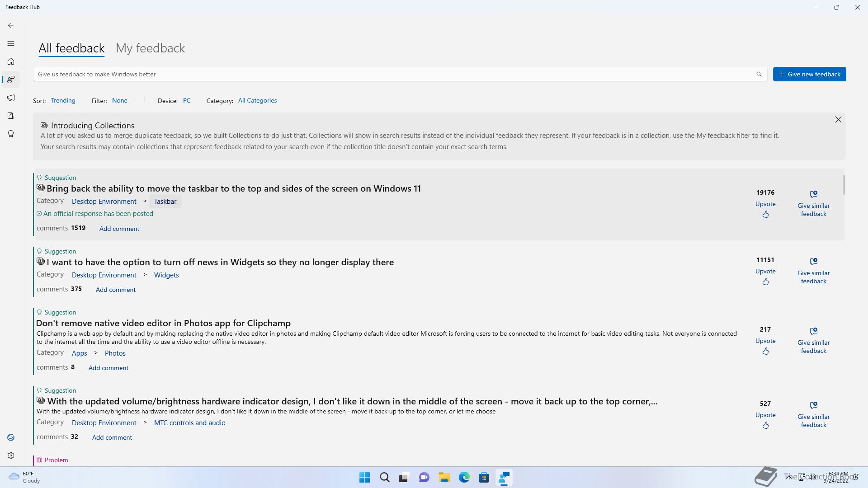Click the official response posted notice

tap(95, 214)
